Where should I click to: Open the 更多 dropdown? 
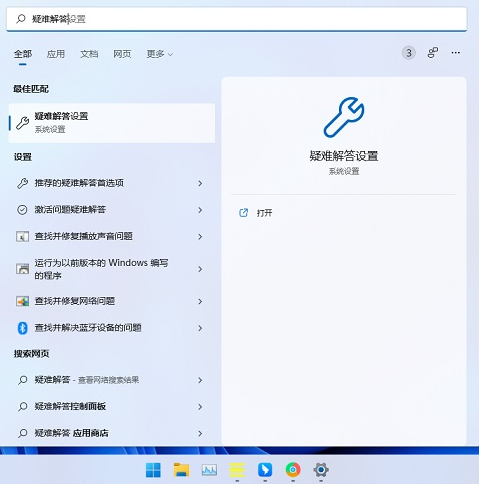coord(160,54)
